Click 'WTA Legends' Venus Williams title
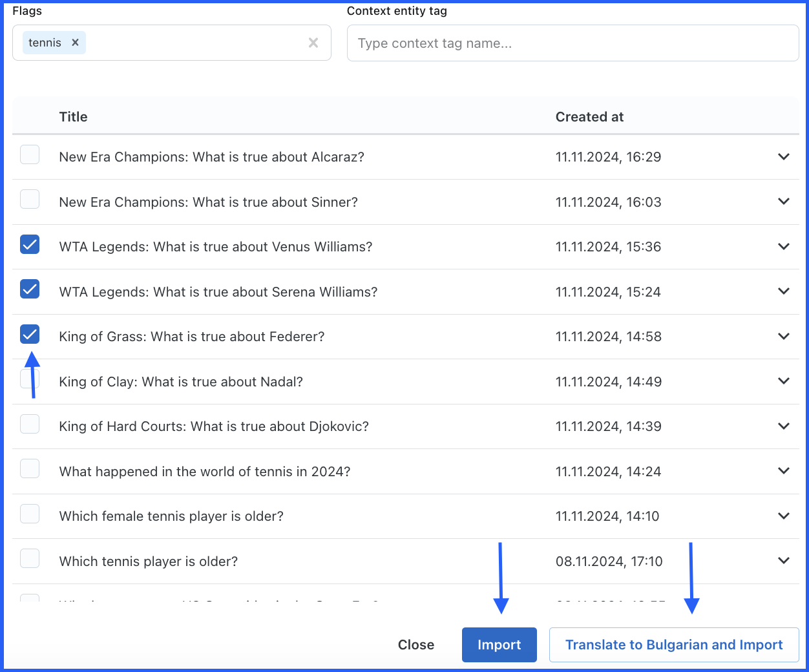809x672 pixels. (x=215, y=247)
